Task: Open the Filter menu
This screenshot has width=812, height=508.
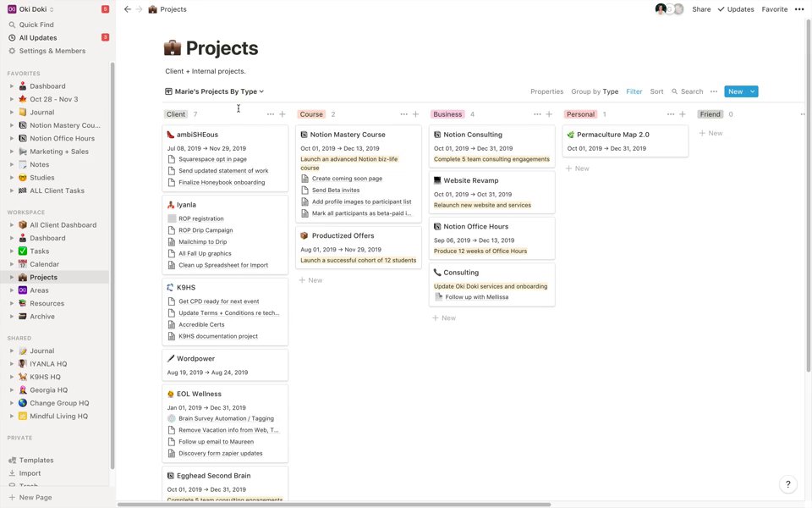Action: click(634, 91)
